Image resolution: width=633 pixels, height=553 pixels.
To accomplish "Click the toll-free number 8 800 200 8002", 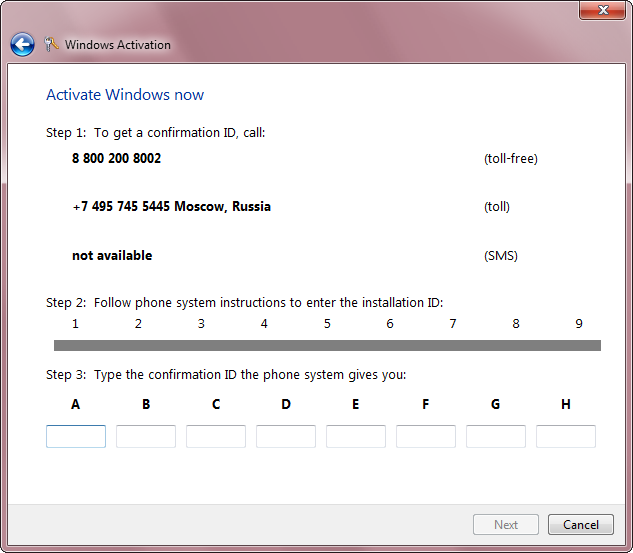I will [116, 158].
